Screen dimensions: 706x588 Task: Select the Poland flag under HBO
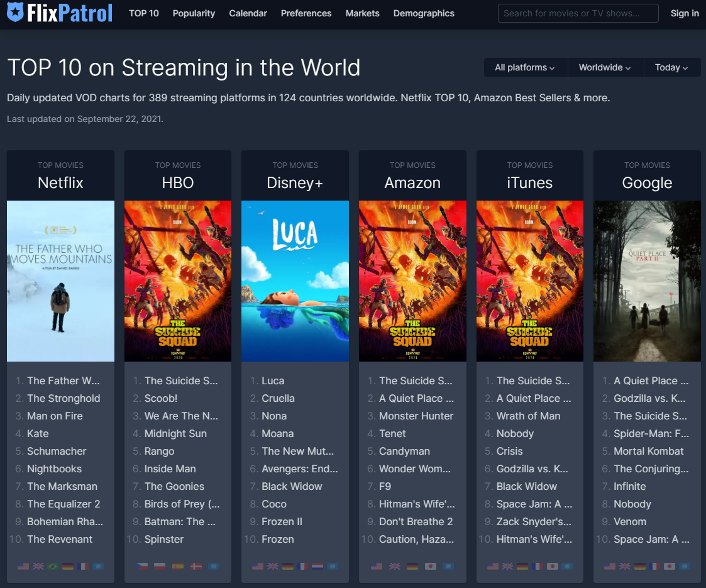coord(160,567)
